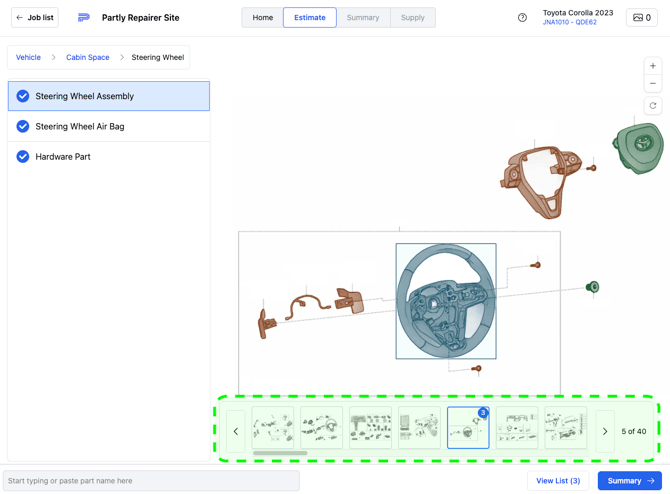The height and width of the screenshot is (494, 670).
Task: Go to next diagram thumbnails
Action: coord(605,431)
